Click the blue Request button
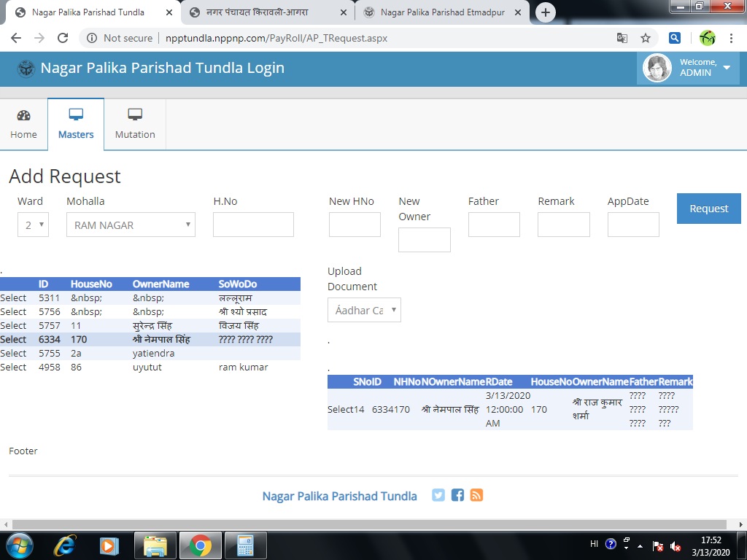This screenshot has width=747, height=560. click(708, 209)
